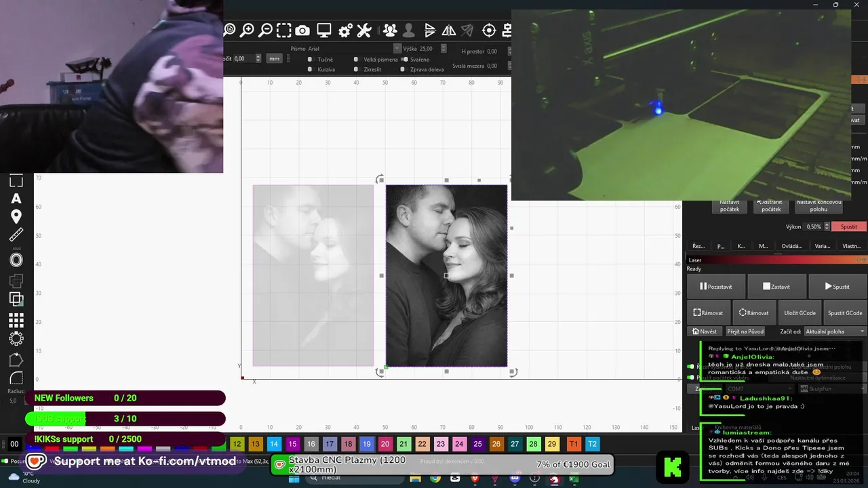Screen dimensions: 868x488
Task: Click the Uložit GCode button
Action: coord(800,313)
